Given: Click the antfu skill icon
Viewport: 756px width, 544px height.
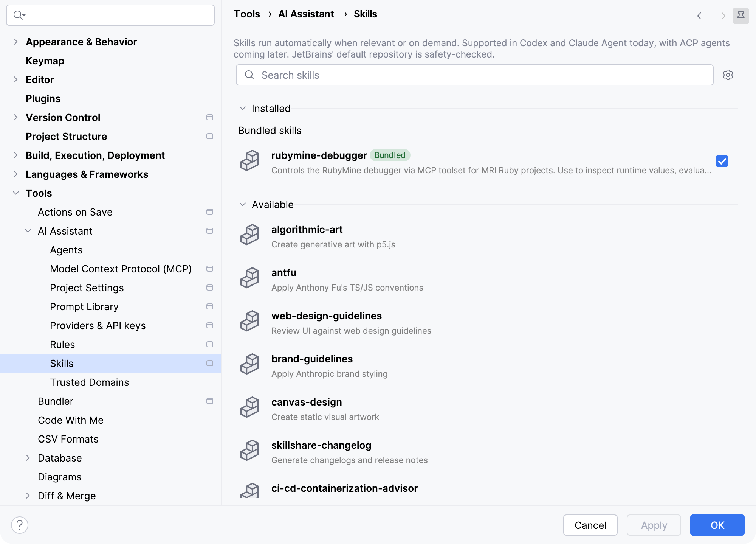Looking at the screenshot, I should pyautogui.click(x=250, y=278).
